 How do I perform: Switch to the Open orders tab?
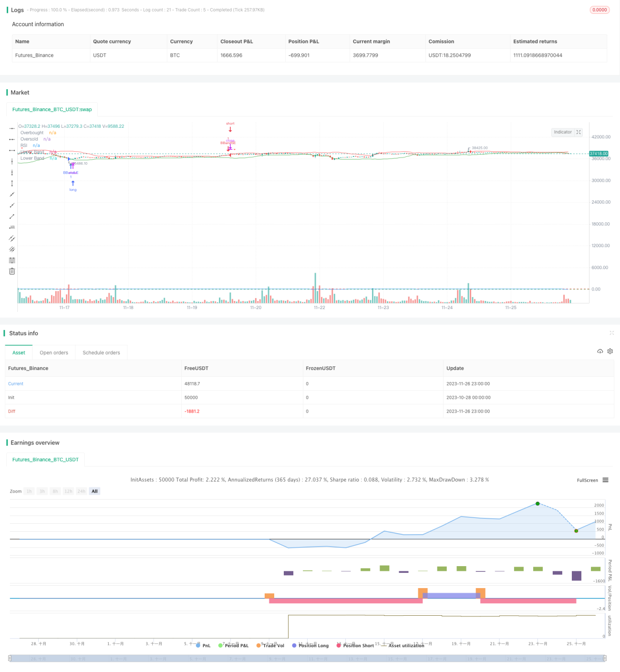pos(54,352)
